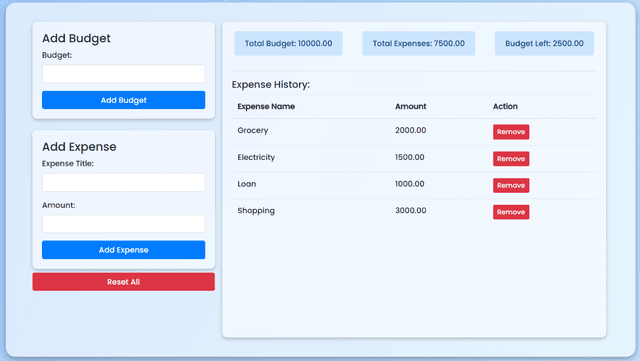This screenshot has height=361, width=640.
Task: Remove the Electricity expense
Action: pos(511,159)
